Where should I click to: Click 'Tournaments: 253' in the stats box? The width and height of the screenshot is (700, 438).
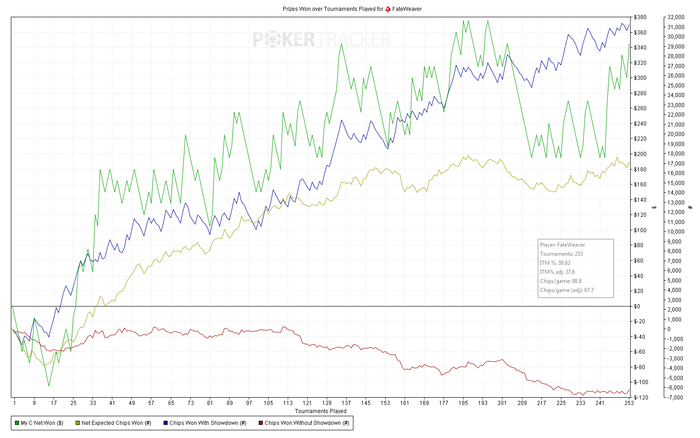pos(561,254)
